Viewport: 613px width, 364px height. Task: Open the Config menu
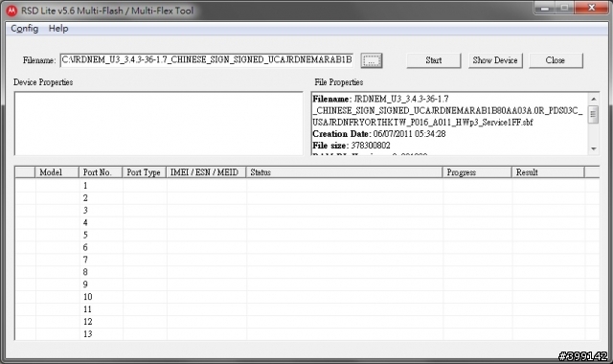(25, 29)
